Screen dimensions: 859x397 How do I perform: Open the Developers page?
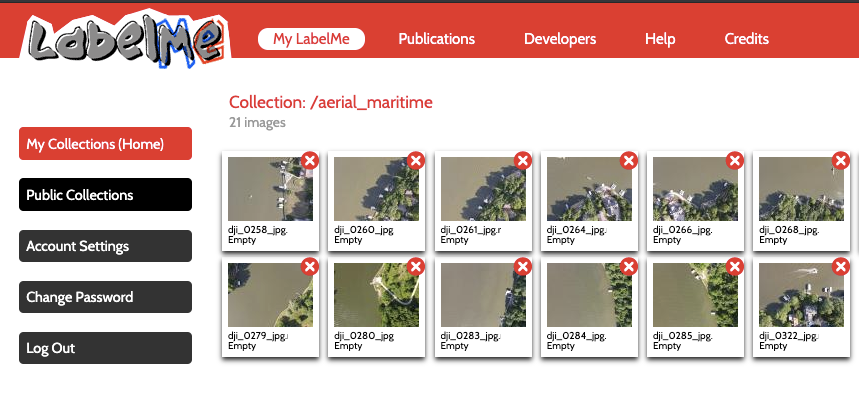(560, 39)
